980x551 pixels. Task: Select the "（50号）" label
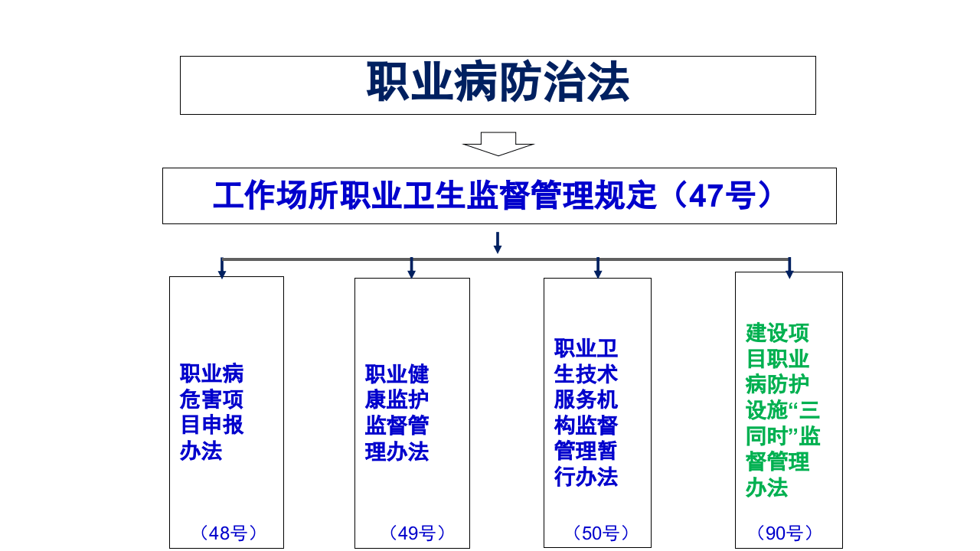click(x=601, y=533)
